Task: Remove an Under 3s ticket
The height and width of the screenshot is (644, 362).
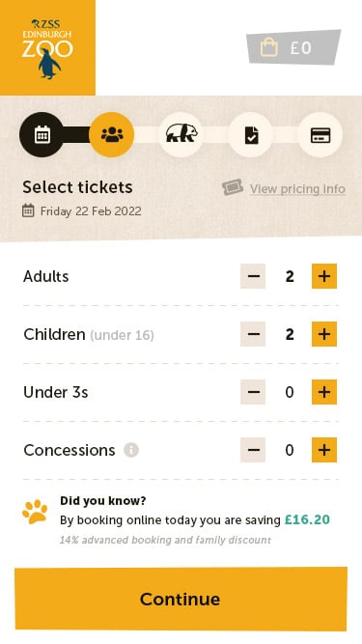Action: click(253, 392)
